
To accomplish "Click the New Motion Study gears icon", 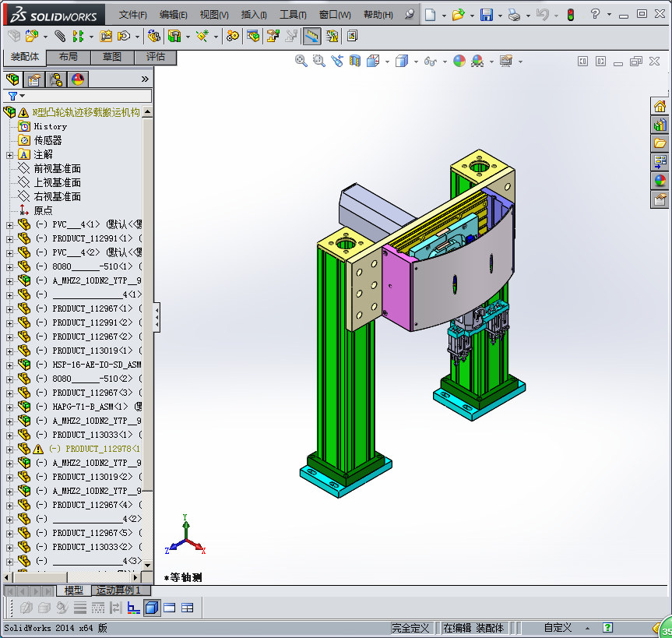I will [233, 37].
